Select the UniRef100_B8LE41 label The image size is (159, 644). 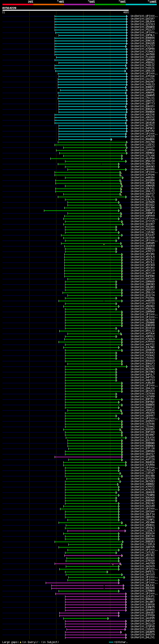143,586
